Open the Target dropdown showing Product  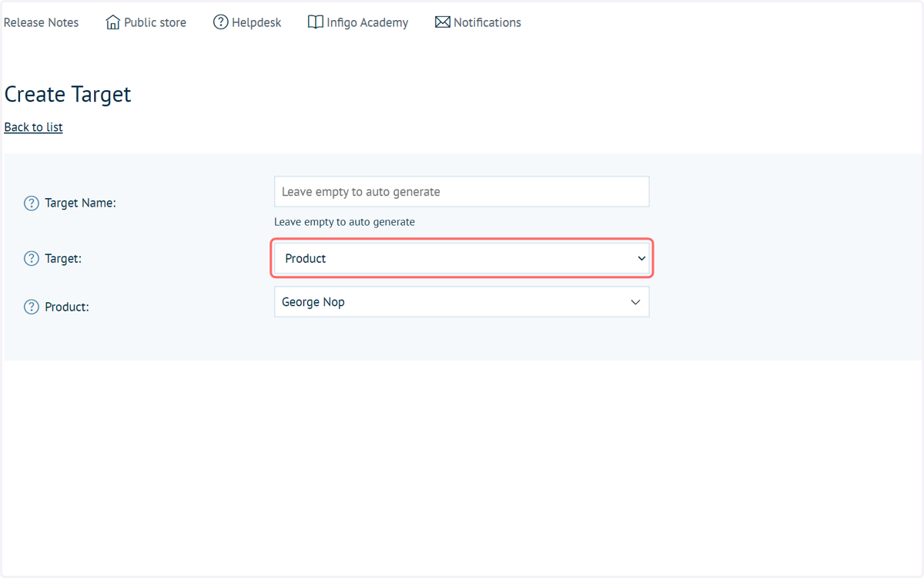[462, 258]
